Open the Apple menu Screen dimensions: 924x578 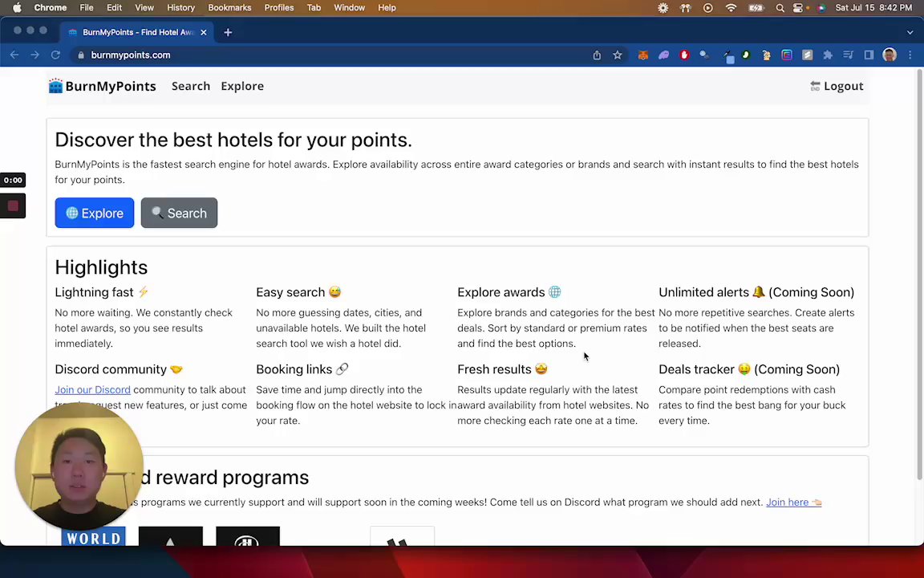point(17,8)
